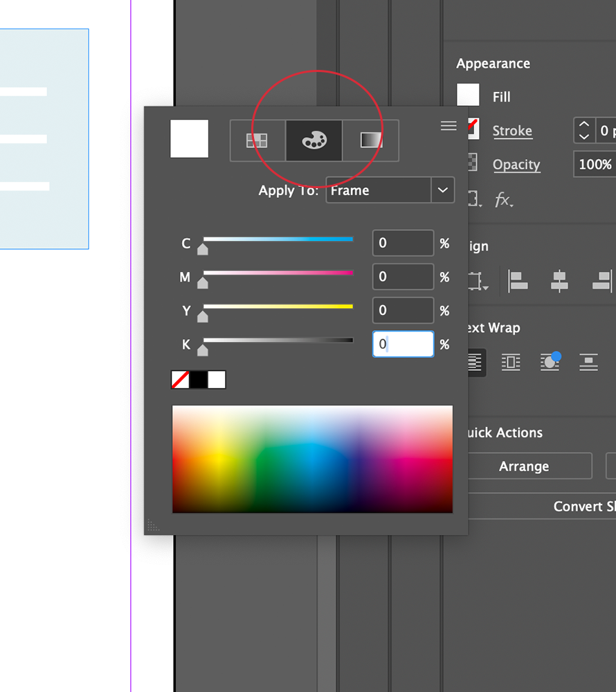The image size is (616, 692).
Task: Click the Yellow slider track
Action: point(278,307)
